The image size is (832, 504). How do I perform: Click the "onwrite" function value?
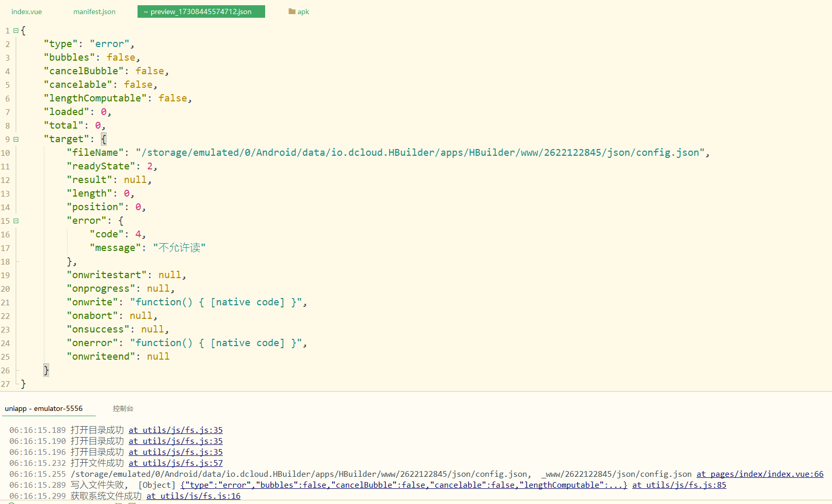216,302
